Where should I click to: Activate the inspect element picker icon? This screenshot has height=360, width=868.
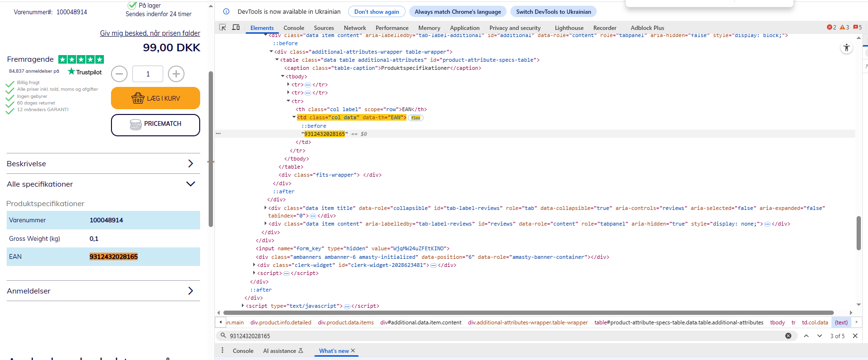pyautogui.click(x=222, y=28)
